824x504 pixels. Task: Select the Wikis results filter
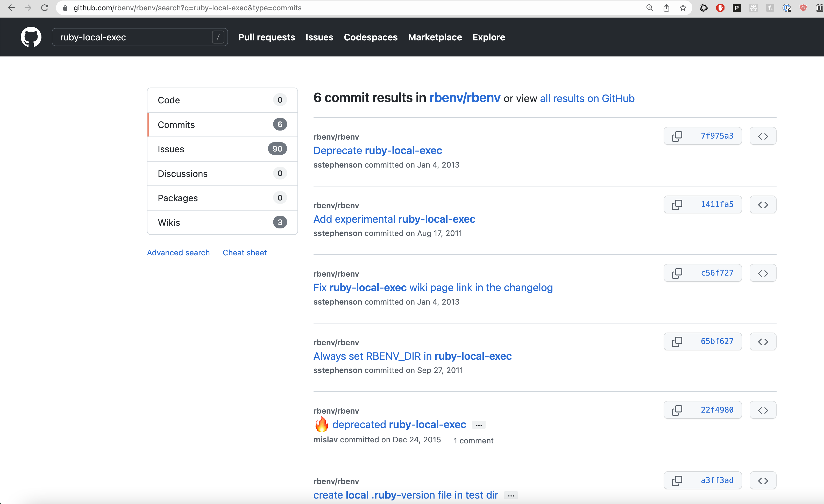coord(222,222)
